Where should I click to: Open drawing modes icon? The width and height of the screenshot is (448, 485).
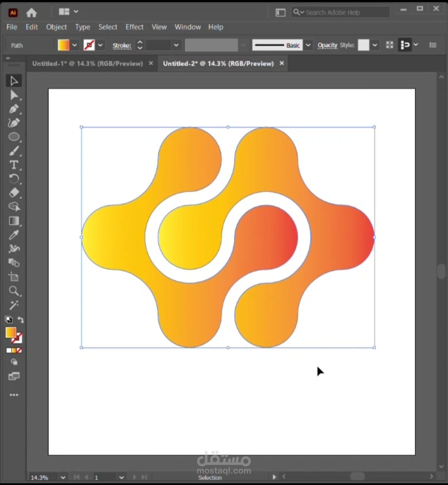(x=14, y=362)
